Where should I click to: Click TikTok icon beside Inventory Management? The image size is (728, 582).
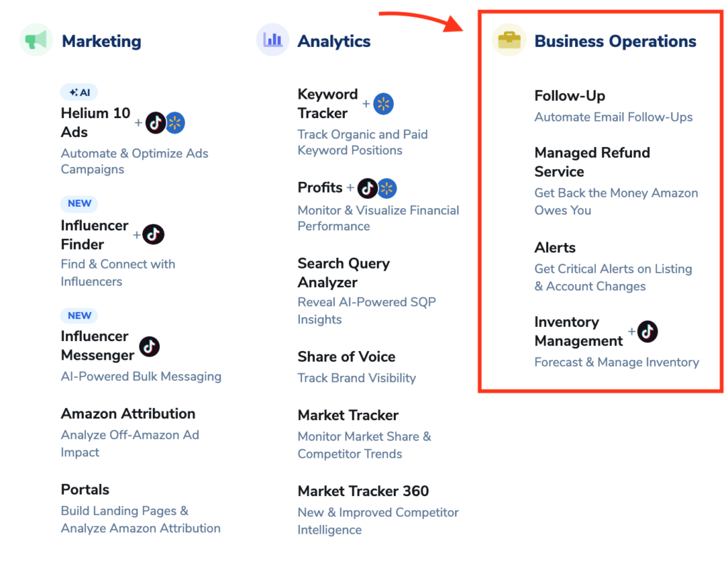tap(648, 331)
